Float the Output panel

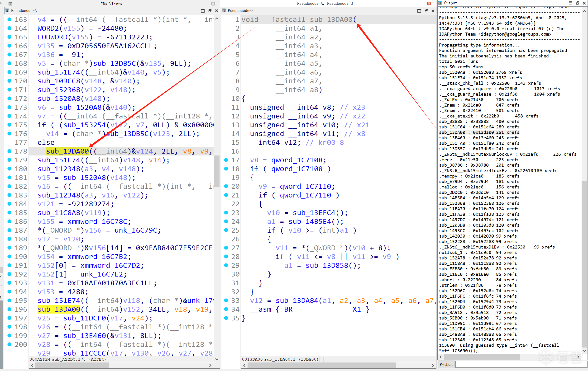click(578, 3)
